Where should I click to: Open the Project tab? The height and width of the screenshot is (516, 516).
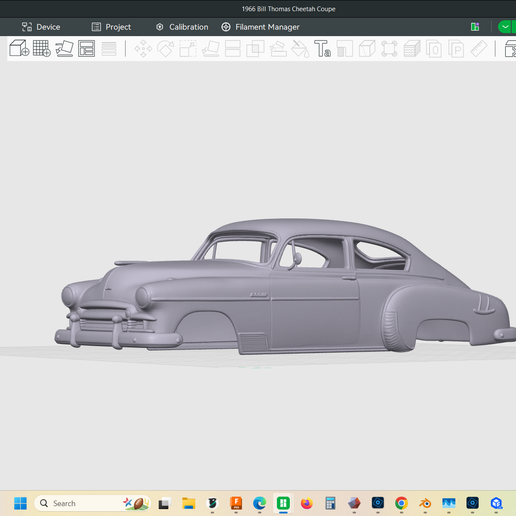[111, 27]
